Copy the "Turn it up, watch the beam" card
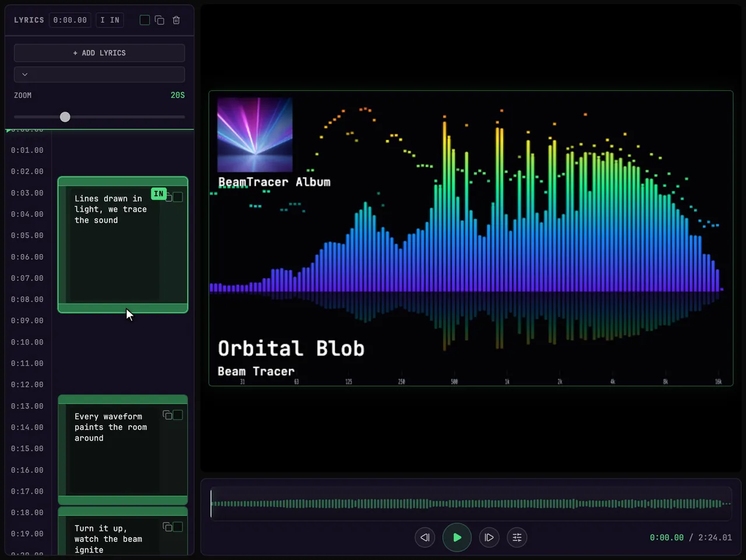This screenshot has width=746, height=560. (x=167, y=527)
